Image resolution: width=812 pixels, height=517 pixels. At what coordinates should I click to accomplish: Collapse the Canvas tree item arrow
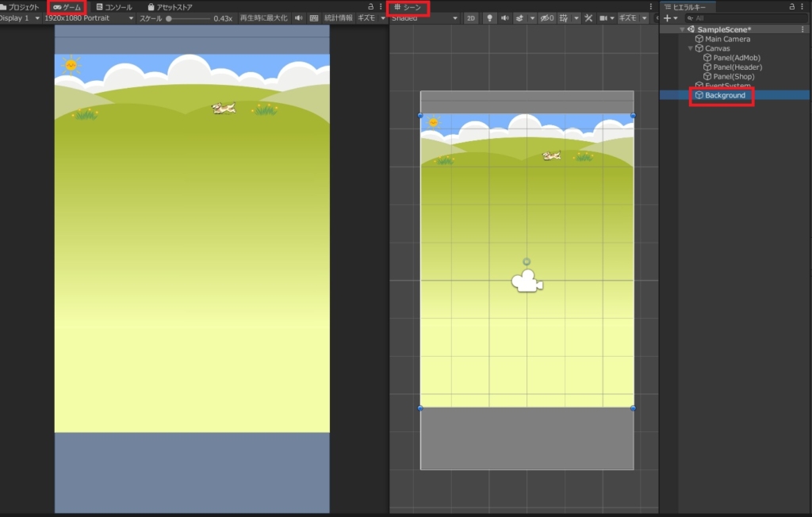click(x=690, y=48)
